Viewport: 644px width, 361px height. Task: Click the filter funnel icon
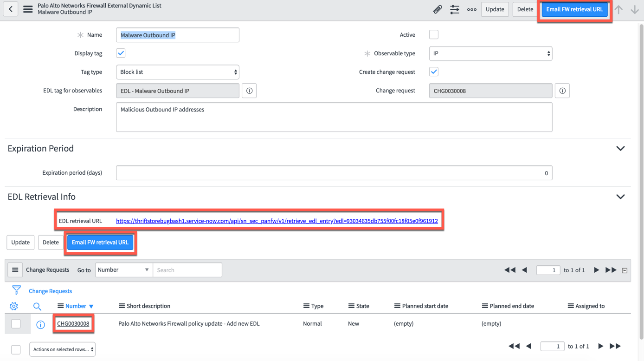pyautogui.click(x=17, y=290)
